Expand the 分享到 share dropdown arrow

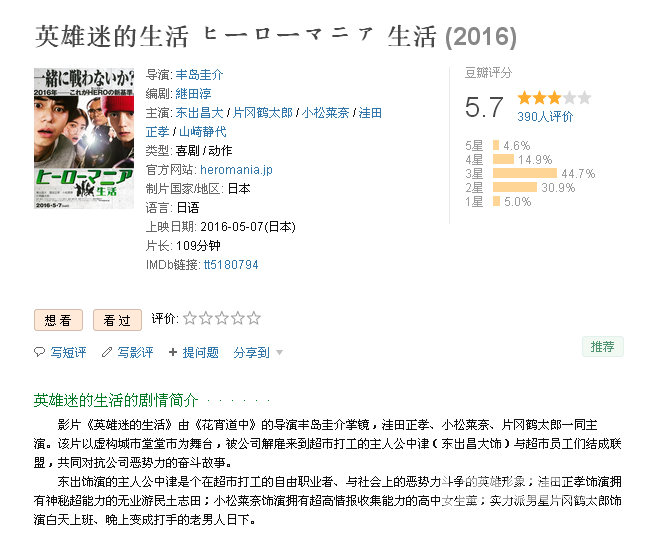pos(279,353)
